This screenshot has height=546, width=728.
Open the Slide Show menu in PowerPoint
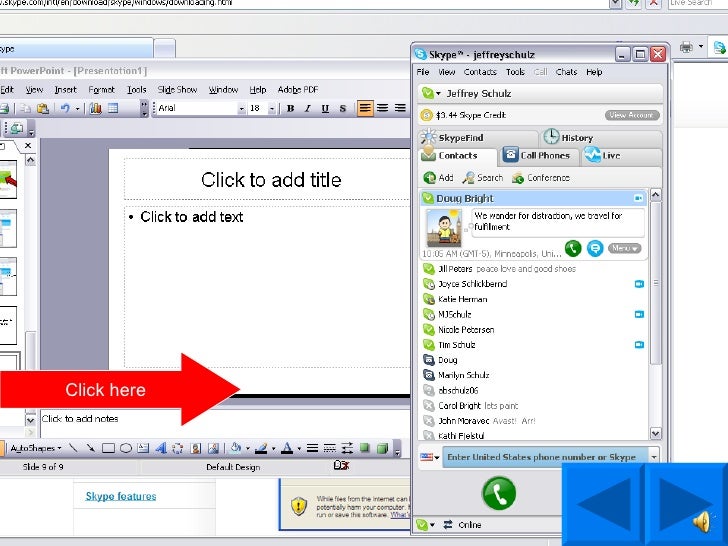(177, 90)
